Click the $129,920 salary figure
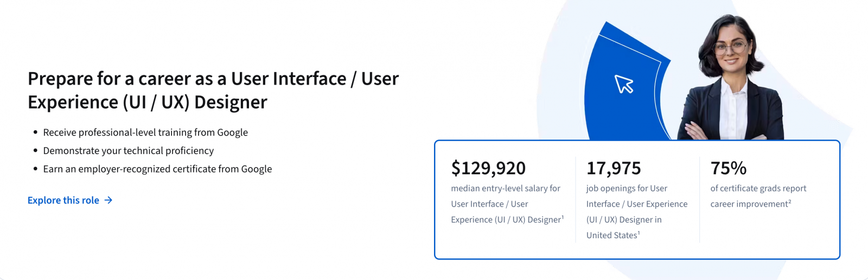Screen dimensions: 868x280 [488, 168]
